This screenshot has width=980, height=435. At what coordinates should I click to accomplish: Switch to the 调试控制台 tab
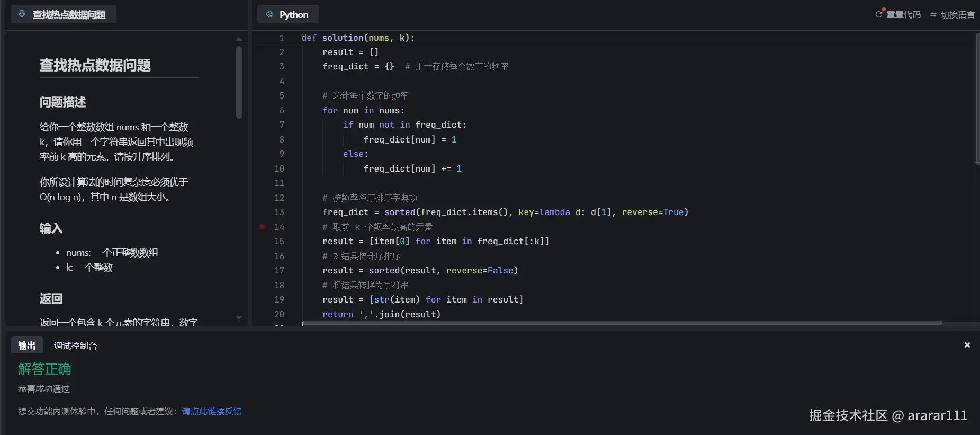76,345
